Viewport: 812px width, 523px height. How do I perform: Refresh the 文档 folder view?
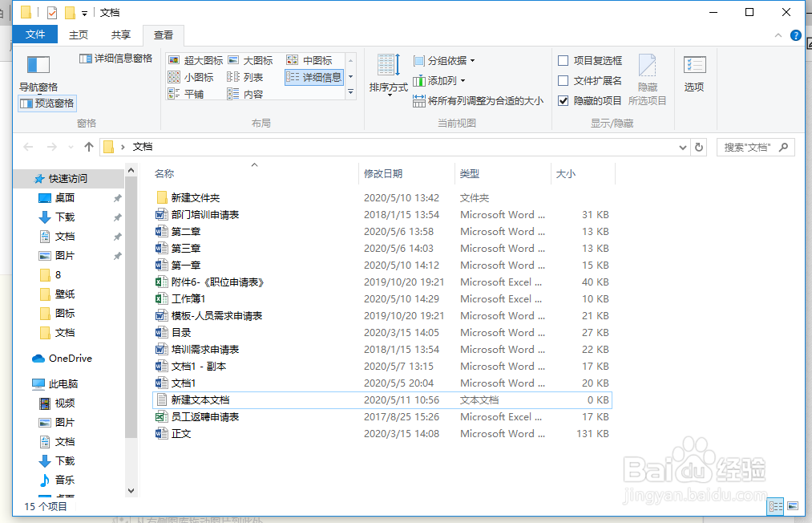pyautogui.click(x=699, y=148)
